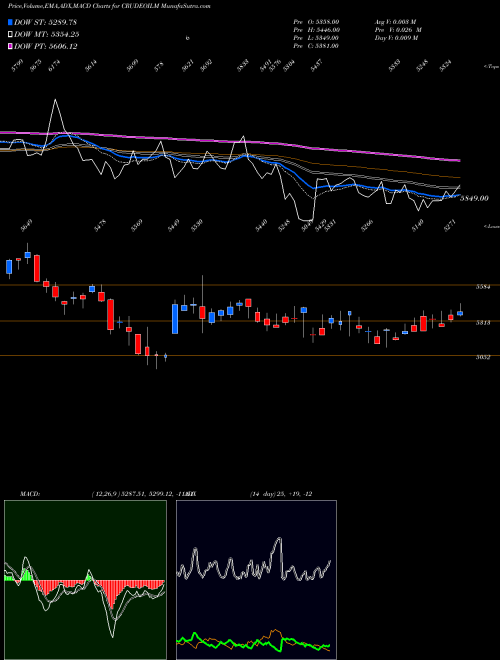Click inside the dark blue ADX panel
500x660 pixels.
[x=256, y=580]
